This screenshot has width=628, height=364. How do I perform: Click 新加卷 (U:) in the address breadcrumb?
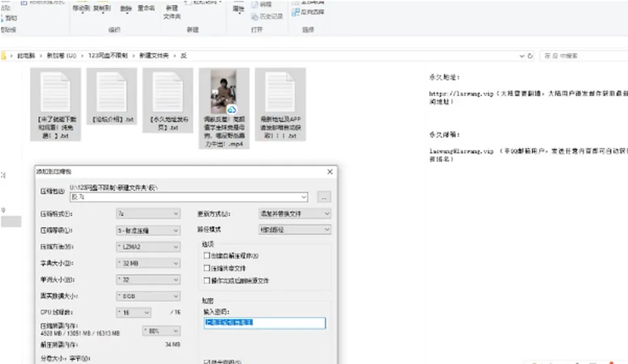click(x=61, y=56)
